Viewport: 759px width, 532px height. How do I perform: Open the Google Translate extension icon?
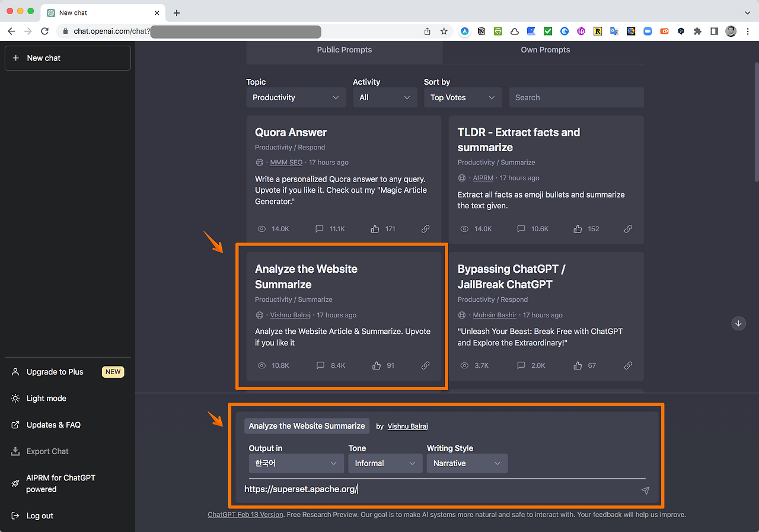click(614, 31)
